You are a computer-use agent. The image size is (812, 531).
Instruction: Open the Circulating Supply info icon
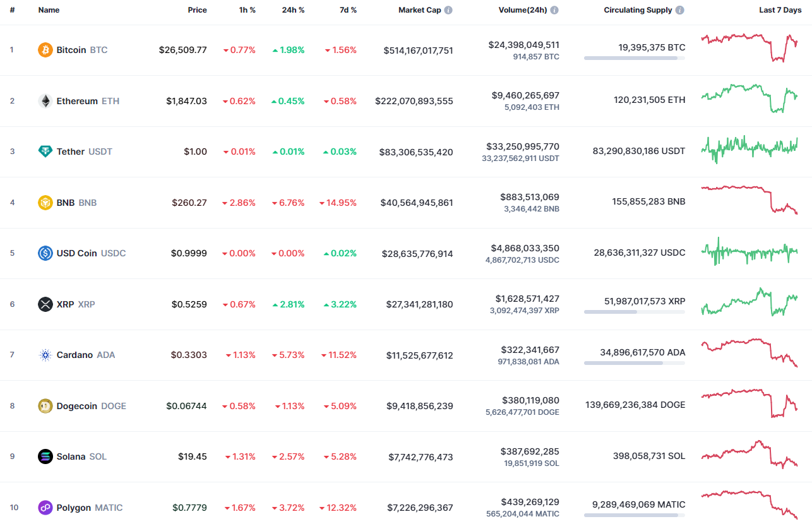click(x=679, y=9)
